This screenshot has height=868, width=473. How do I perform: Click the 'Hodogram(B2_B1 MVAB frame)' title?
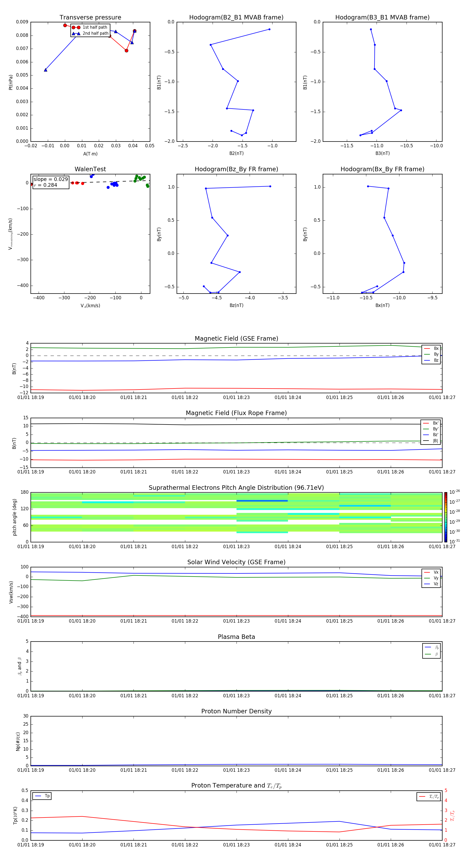236,17
